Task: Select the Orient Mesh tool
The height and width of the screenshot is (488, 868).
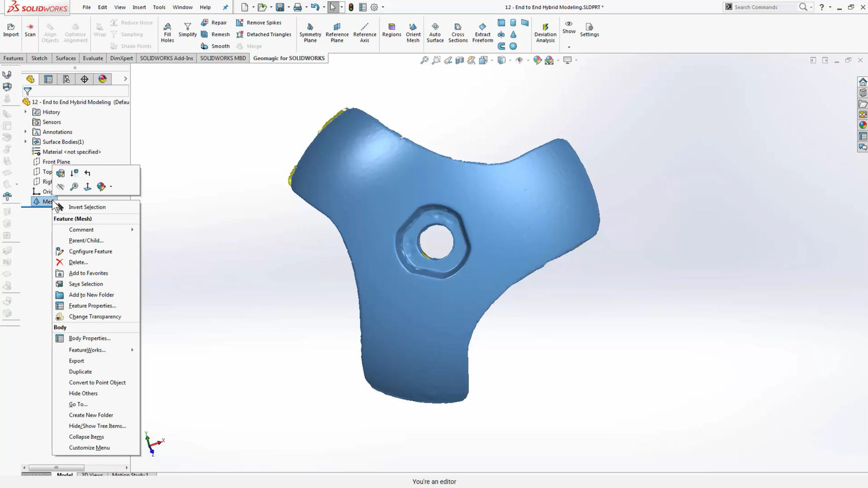Action: [413, 32]
